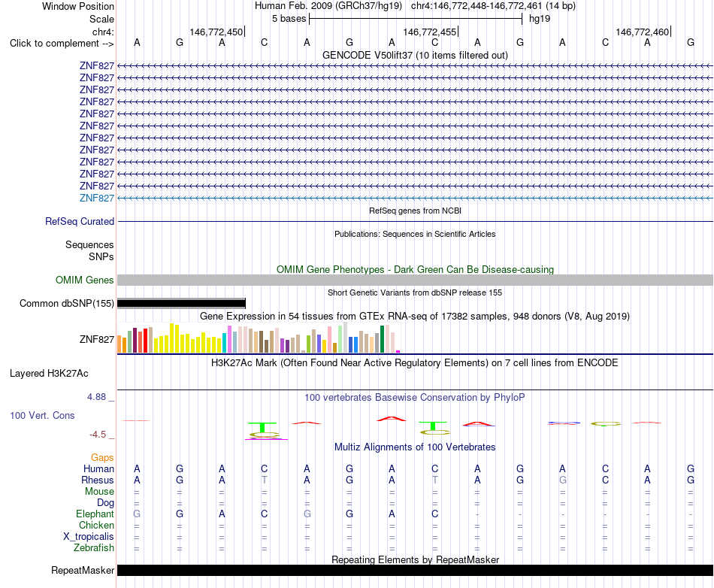
Task: Click the chr4:146,772,448-146,772,461 (14 bp) header text
Action: point(493,6)
